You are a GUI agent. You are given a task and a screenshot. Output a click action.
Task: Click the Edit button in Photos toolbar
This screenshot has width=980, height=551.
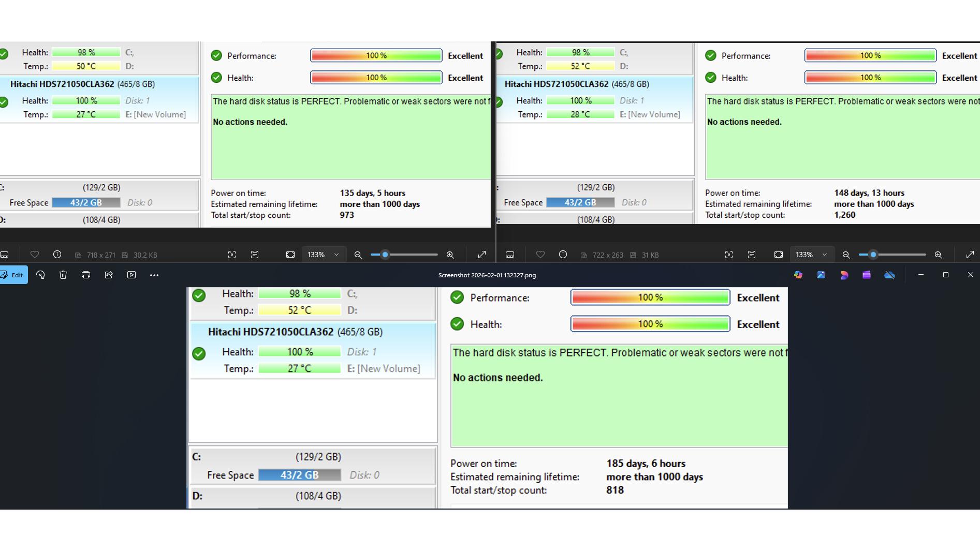pyautogui.click(x=13, y=275)
